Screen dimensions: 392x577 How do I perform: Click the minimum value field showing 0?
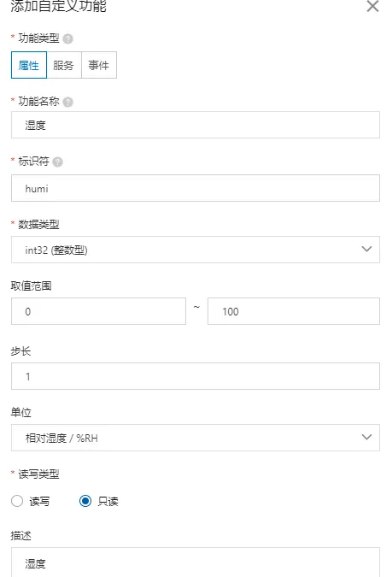98,311
